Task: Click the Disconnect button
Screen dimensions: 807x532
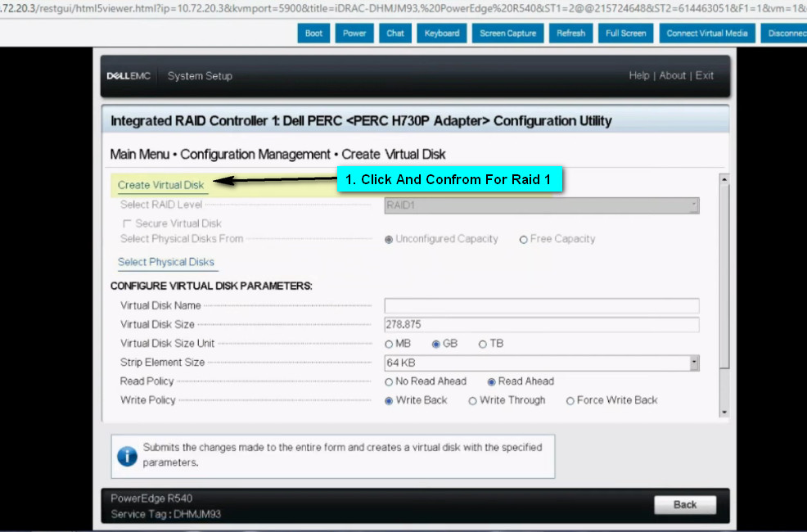Action: [x=784, y=34]
